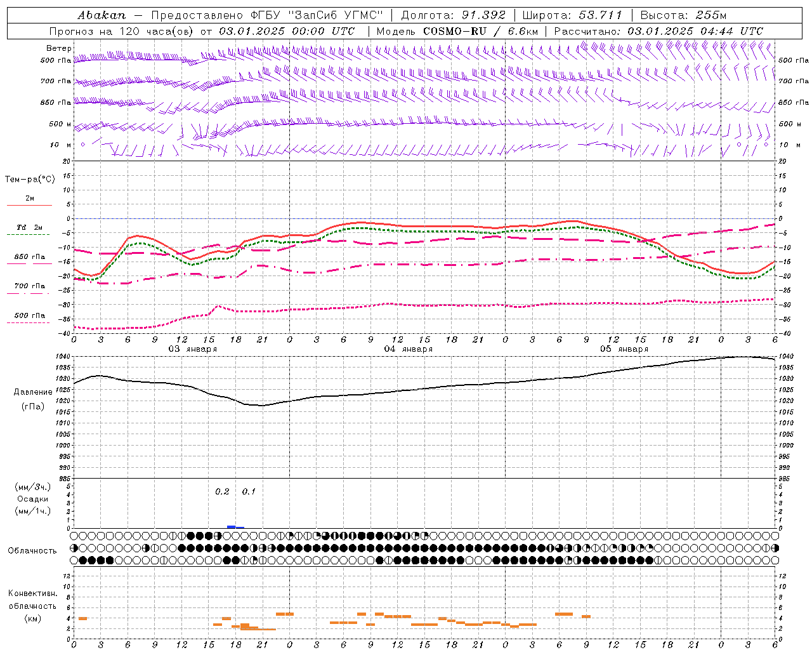Click the "Abakan" station title
This screenshot has height=650, width=812.
pyautogui.click(x=102, y=15)
